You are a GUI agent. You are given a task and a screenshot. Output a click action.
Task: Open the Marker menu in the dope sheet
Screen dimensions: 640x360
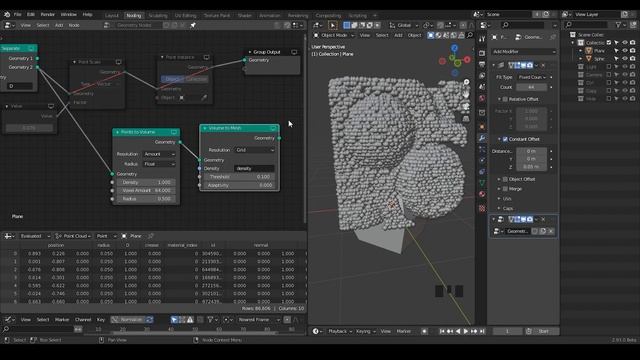[62, 320]
